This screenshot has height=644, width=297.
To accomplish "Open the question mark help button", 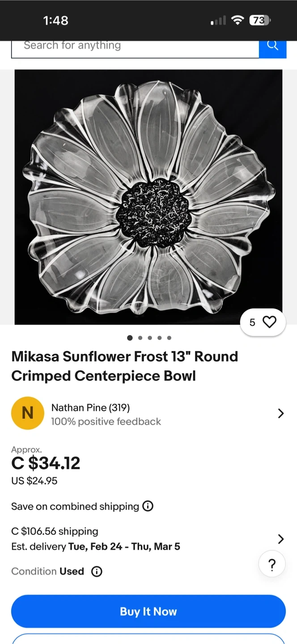I will point(272,565).
